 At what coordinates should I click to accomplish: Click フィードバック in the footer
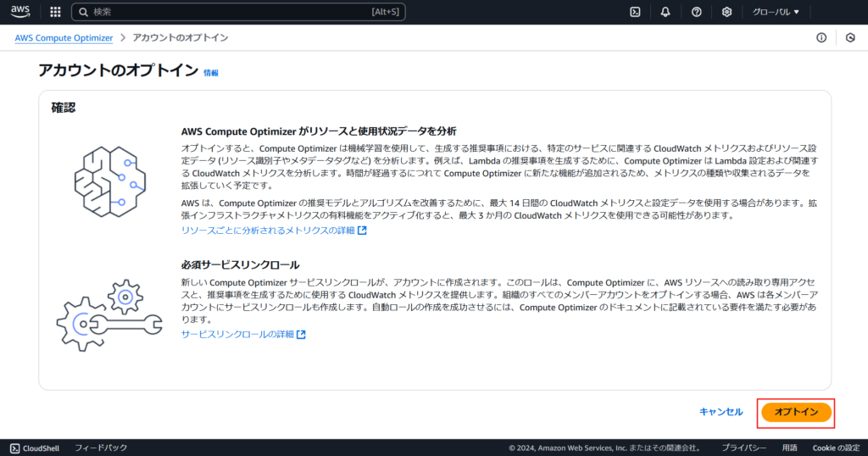(101, 448)
